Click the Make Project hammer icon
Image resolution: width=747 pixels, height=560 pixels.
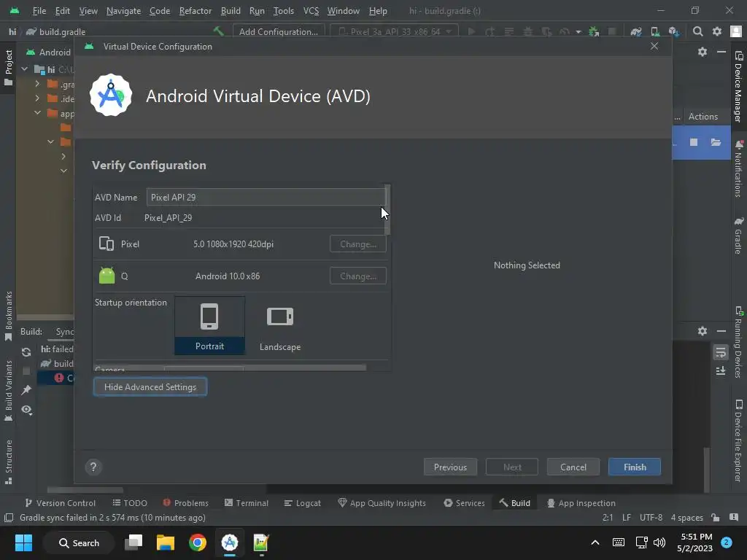(218, 31)
